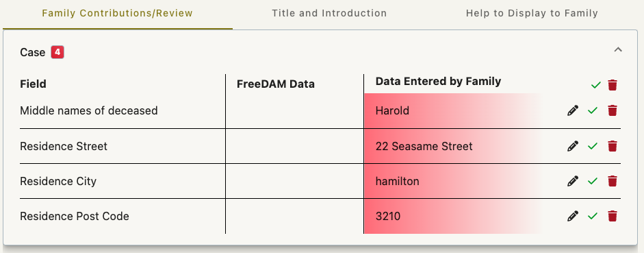The image size is (644, 253).
Task: Accept all family entries in header
Action: coord(595,85)
